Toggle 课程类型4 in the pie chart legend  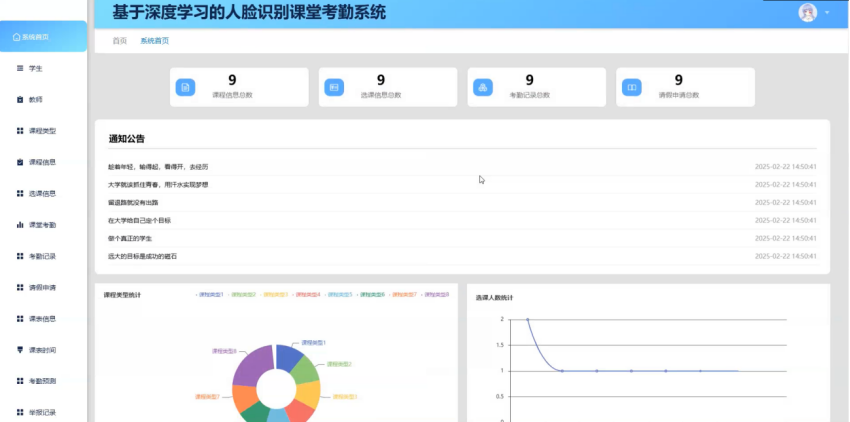306,295
